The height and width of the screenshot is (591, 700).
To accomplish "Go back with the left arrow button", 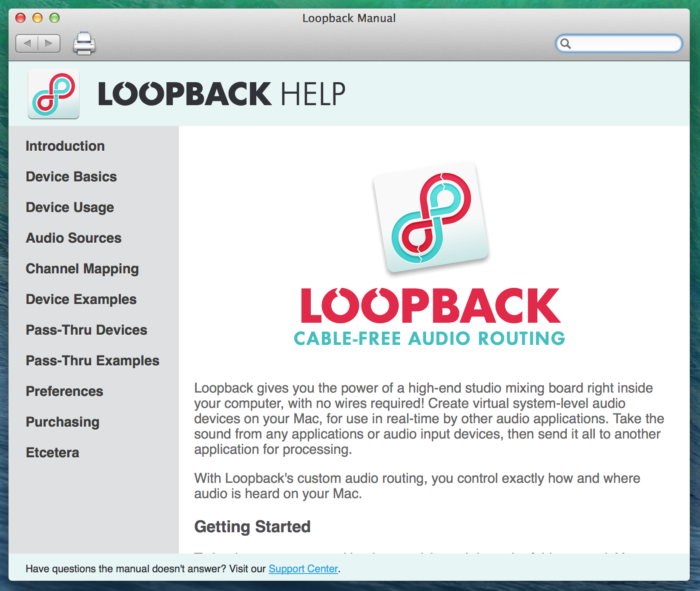I will click(27, 43).
